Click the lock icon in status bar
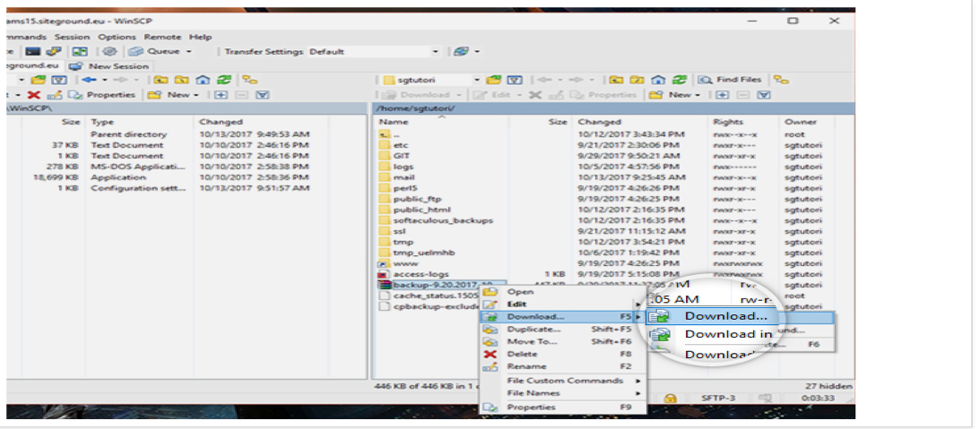Image resolution: width=980 pixels, height=429 pixels. click(670, 398)
